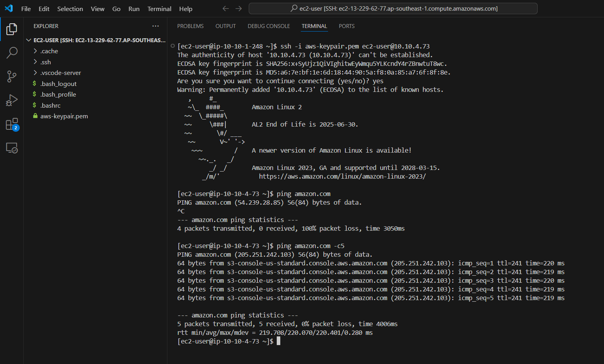Open the Explorer view in activity bar

(12, 29)
